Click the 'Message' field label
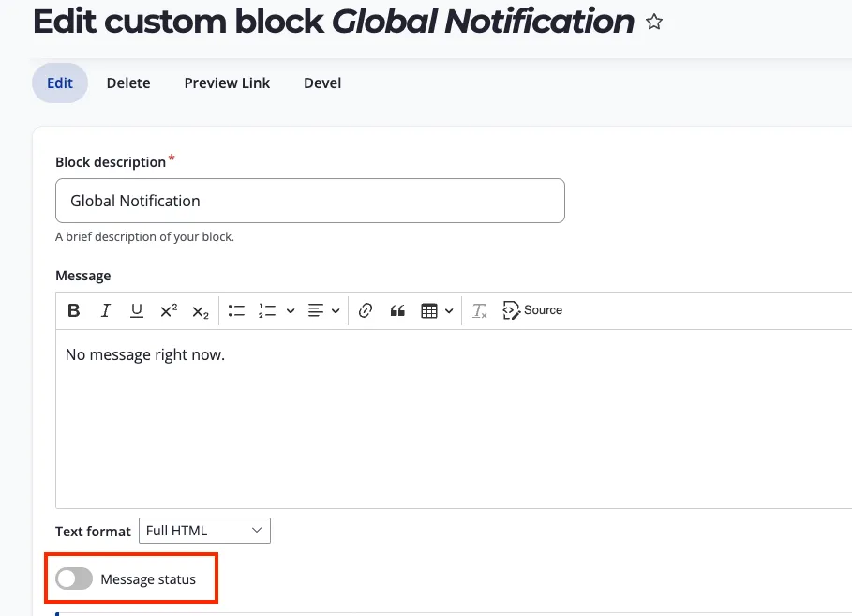852x616 pixels. pos(83,276)
